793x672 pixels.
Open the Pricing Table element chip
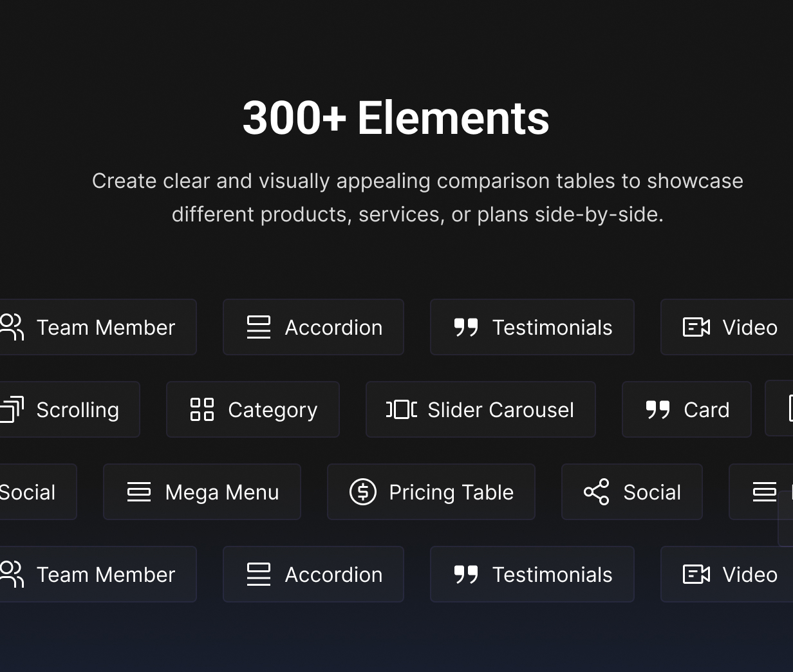pos(431,492)
